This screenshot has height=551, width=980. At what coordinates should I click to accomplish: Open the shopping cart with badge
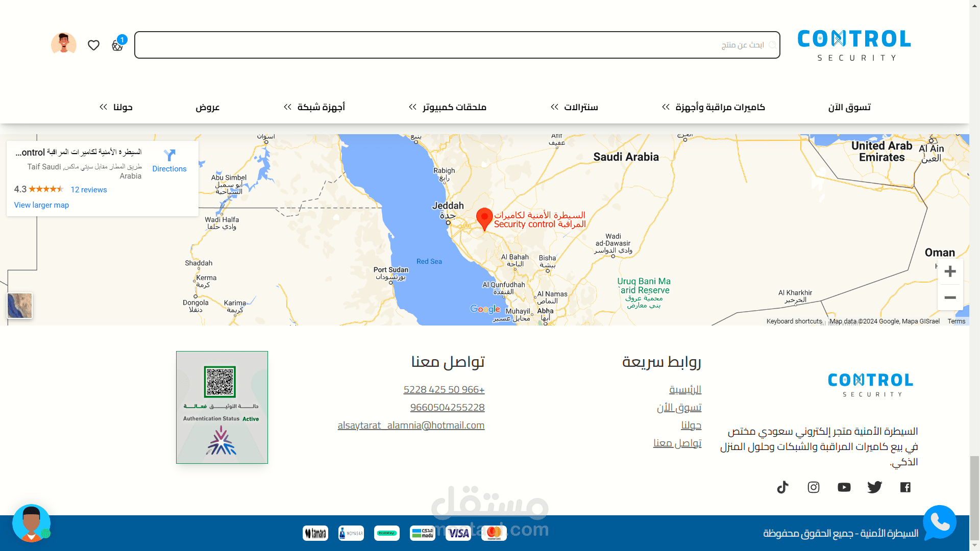pos(117,45)
